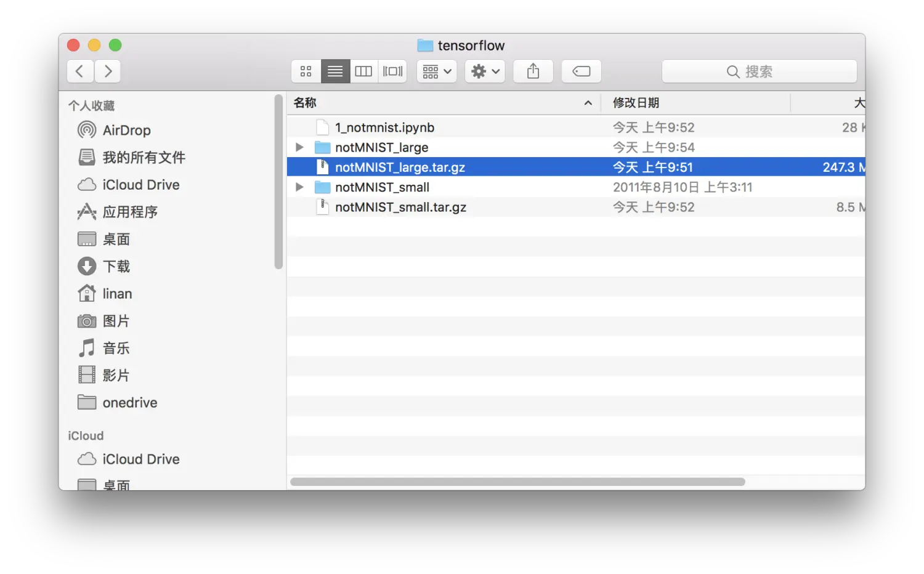Click the horizontal scrollbar in the file list
The height and width of the screenshot is (574, 924).
(x=517, y=482)
